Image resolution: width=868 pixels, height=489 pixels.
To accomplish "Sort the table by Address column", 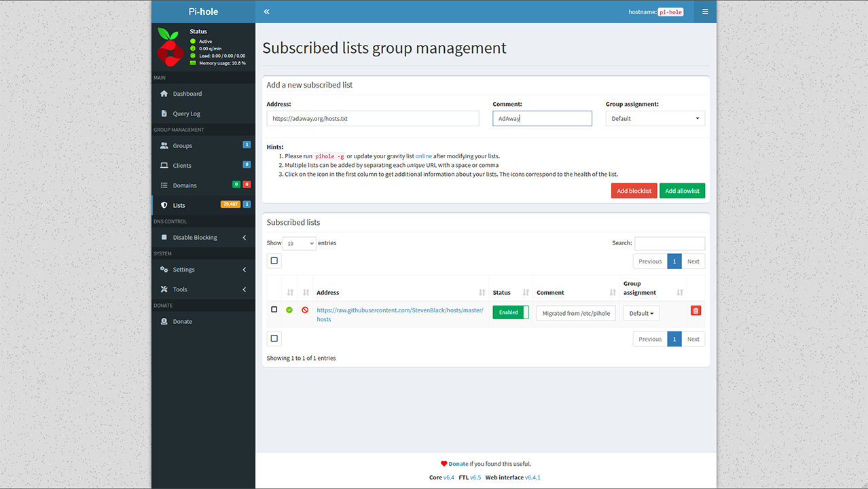I will [x=401, y=293].
